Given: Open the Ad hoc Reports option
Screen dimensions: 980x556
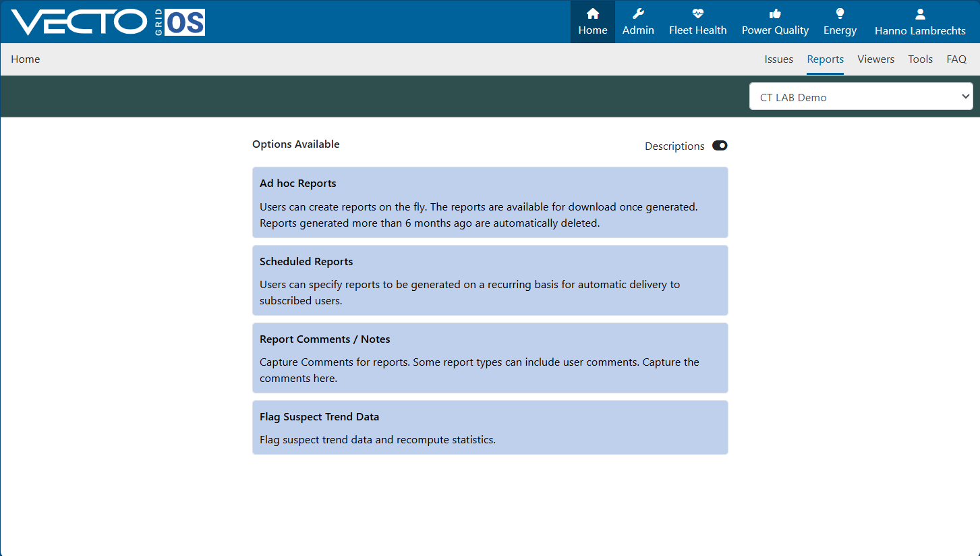Looking at the screenshot, I should 490,202.
